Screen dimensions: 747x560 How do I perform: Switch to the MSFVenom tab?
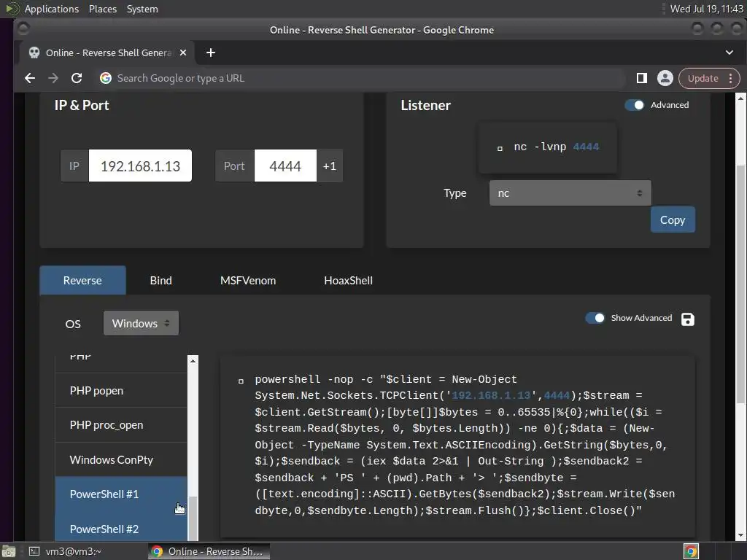[x=248, y=281]
